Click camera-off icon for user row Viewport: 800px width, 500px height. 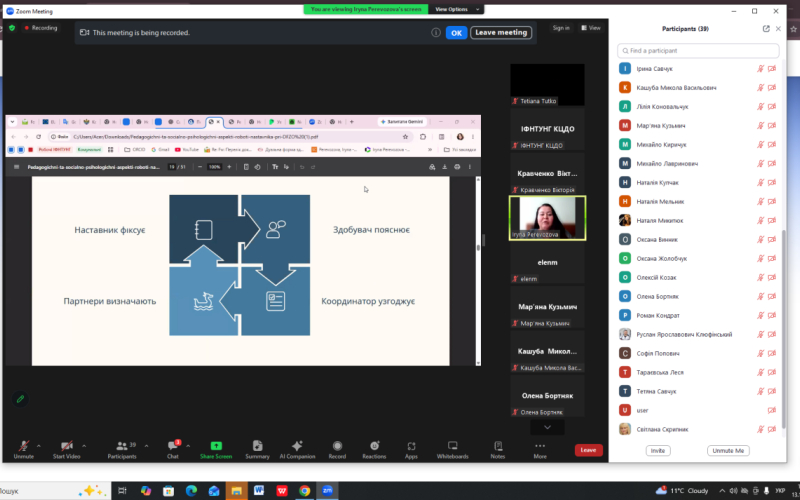[772, 410]
